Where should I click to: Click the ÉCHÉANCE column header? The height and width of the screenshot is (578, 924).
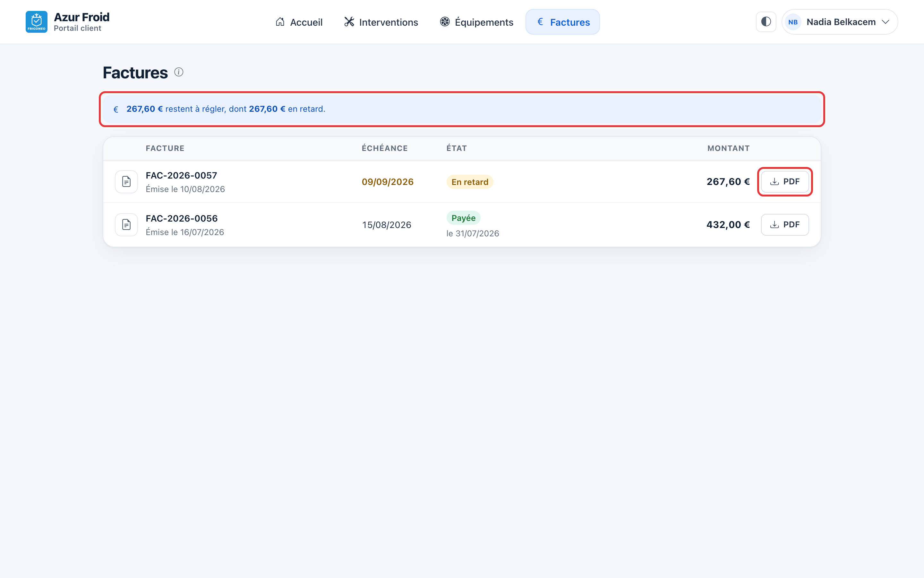point(385,148)
